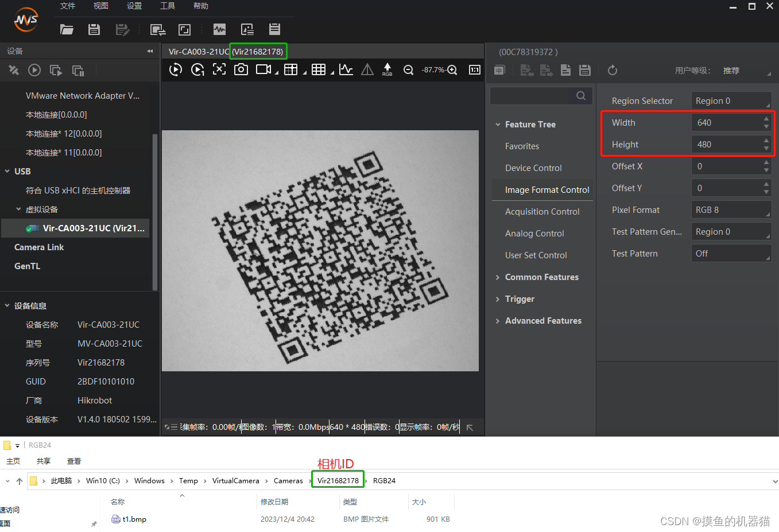Expand the Advanced Features node
The image size is (779, 532).
pyautogui.click(x=498, y=321)
